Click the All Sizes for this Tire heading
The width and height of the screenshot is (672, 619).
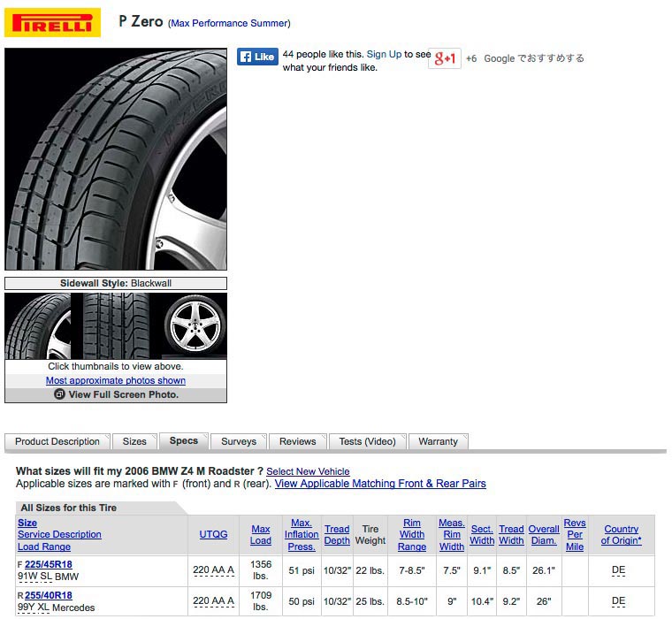[69, 508]
